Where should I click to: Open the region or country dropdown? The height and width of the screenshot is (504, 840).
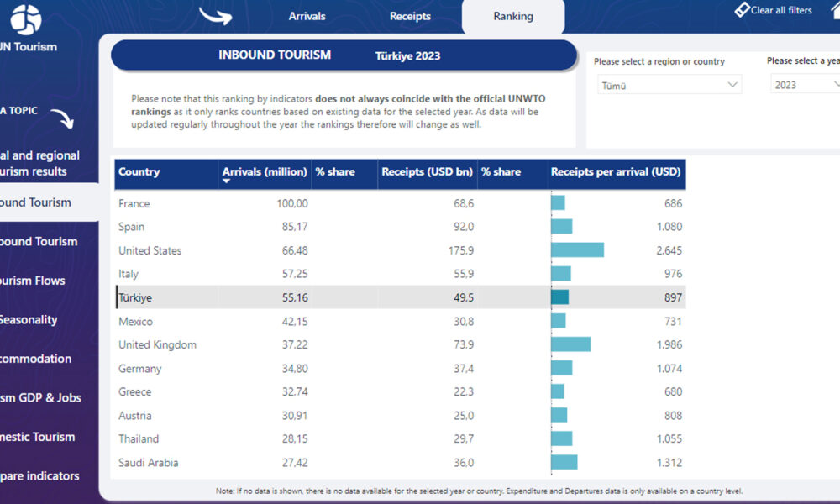click(669, 85)
